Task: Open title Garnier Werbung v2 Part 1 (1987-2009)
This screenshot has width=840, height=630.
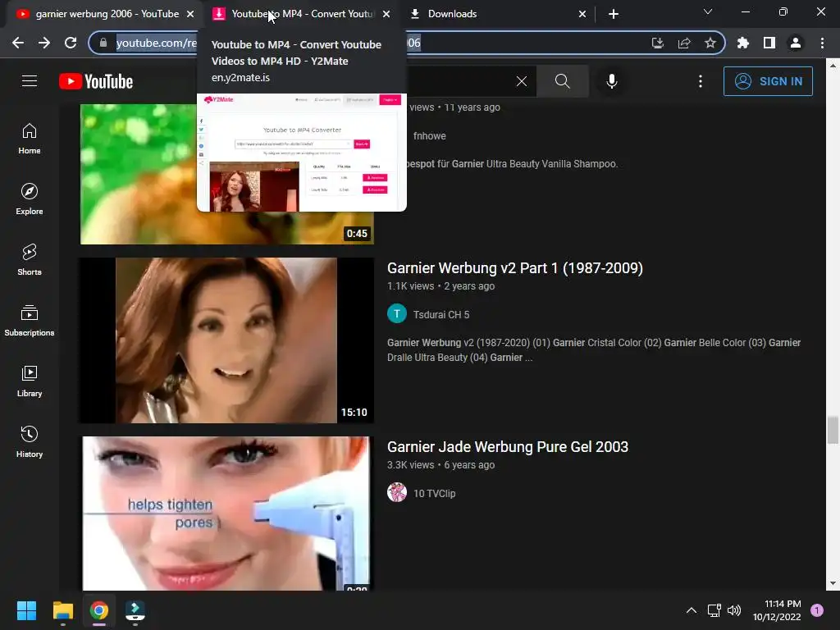Action: 515,268
